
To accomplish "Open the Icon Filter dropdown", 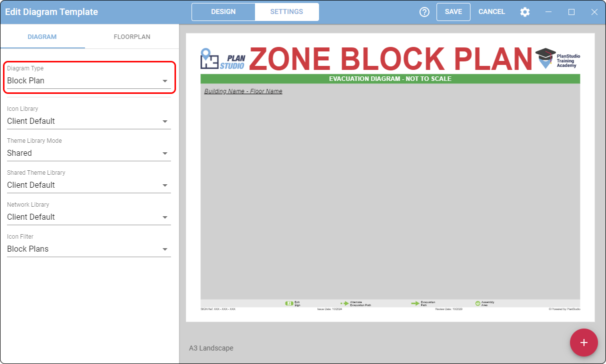I will click(89, 249).
